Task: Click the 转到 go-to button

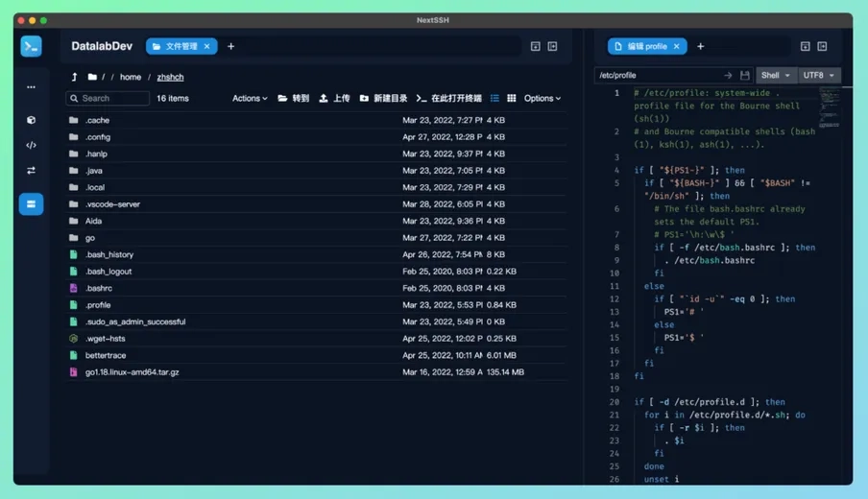Action: pyautogui.click(x=294, y=98)
